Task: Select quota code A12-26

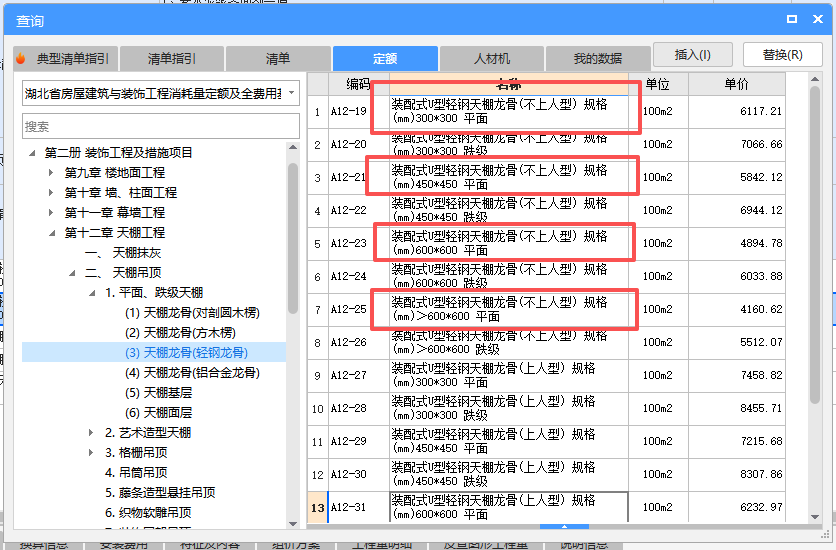Action: click(x=349, y=342)
